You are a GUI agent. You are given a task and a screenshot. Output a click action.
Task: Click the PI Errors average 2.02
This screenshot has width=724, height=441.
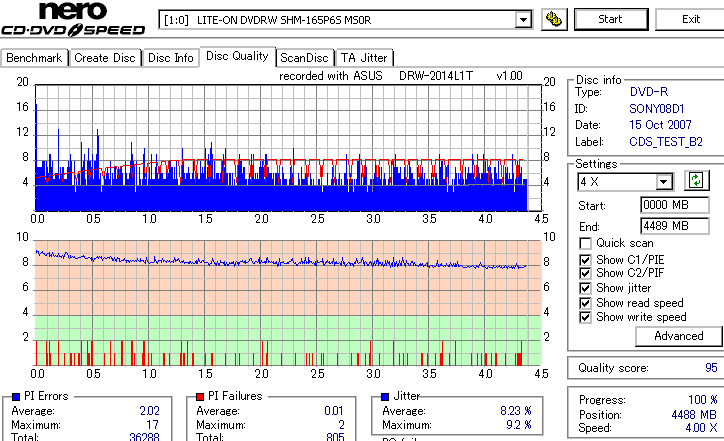tap(150, 411)
